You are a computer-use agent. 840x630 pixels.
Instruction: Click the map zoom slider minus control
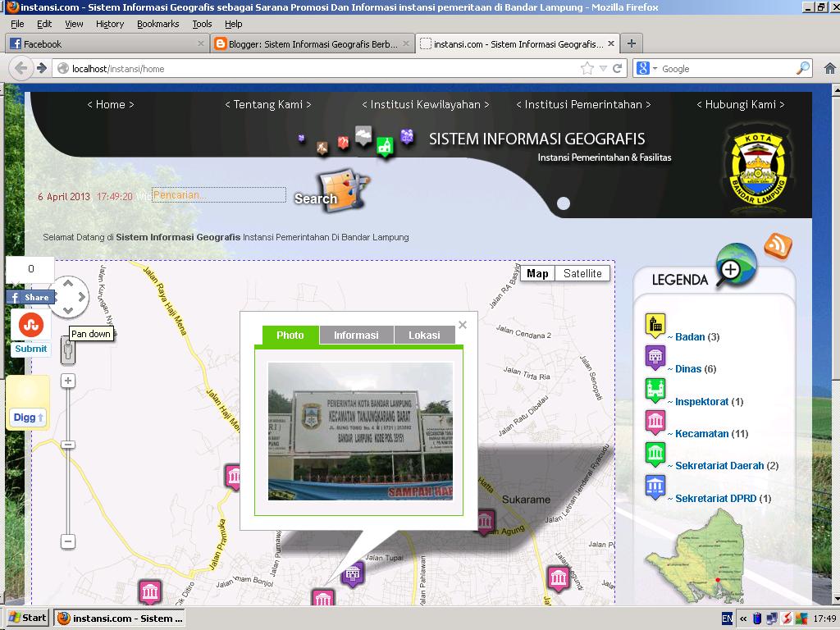point(68,543)
